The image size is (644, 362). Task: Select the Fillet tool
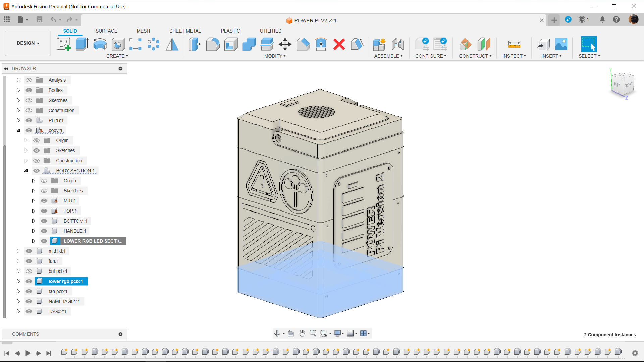click(213, 44)
